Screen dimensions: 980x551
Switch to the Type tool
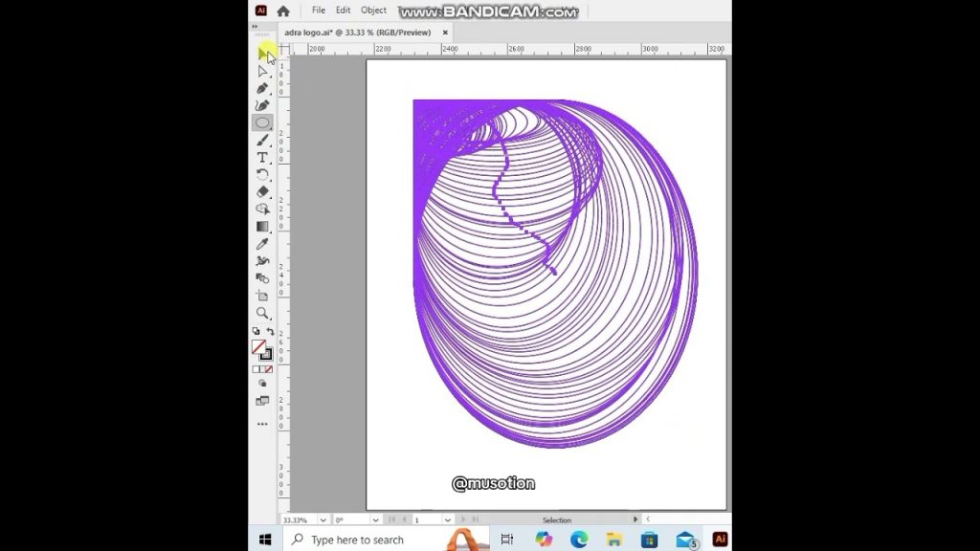[x=263, y=157]
